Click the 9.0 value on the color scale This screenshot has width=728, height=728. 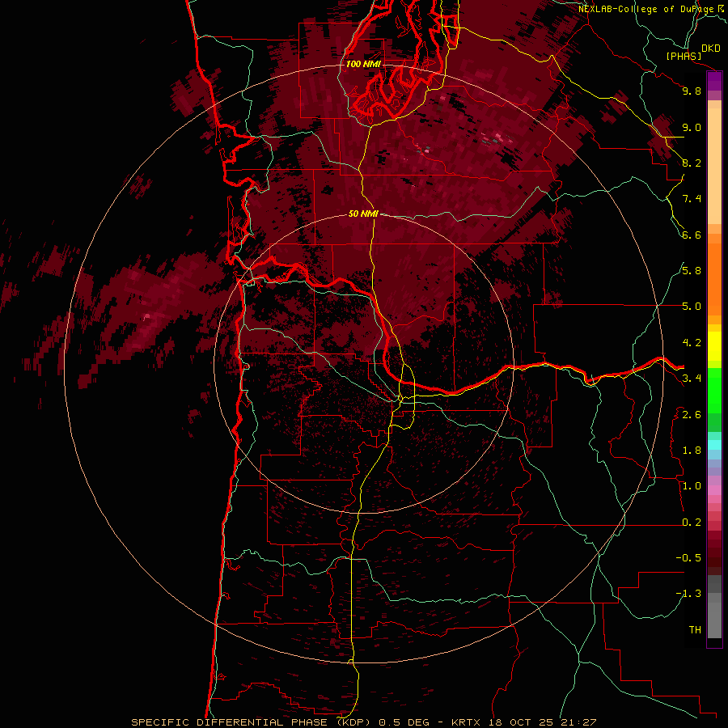coord(692,127)
